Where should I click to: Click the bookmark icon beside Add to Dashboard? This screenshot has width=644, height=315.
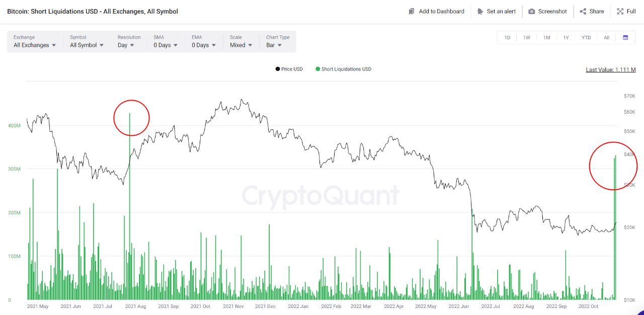pyautogui.click(x=411, y=11)
